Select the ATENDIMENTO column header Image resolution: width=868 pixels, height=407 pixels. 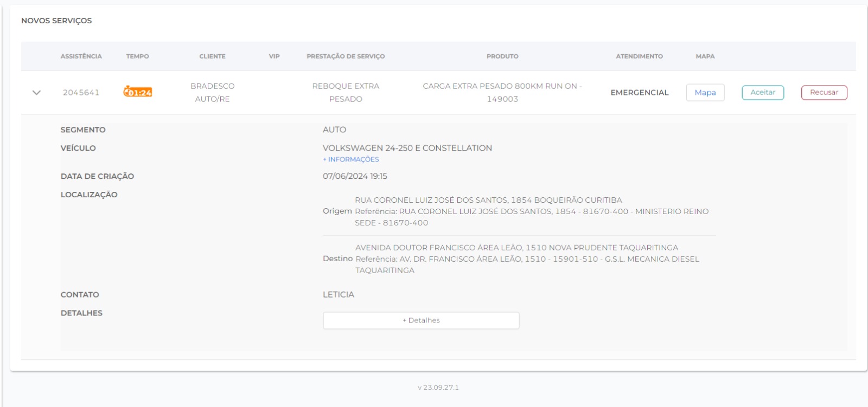click(639, 56)
